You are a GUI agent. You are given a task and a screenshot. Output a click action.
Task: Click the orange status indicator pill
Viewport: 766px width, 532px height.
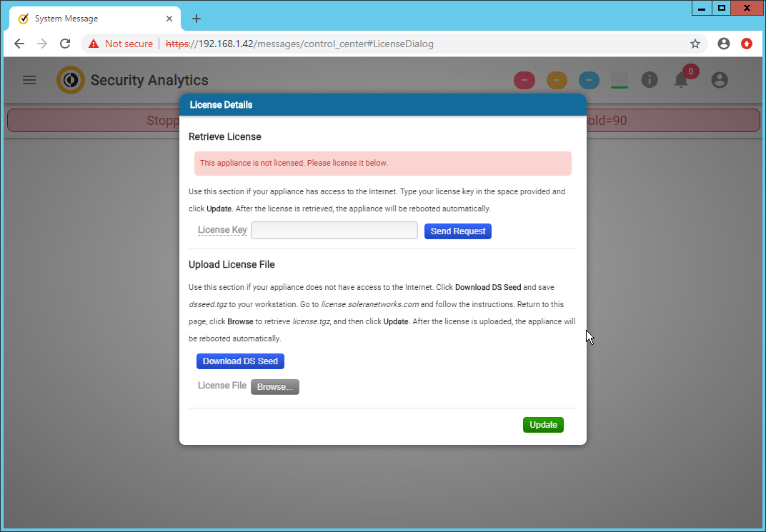point(557,80)
